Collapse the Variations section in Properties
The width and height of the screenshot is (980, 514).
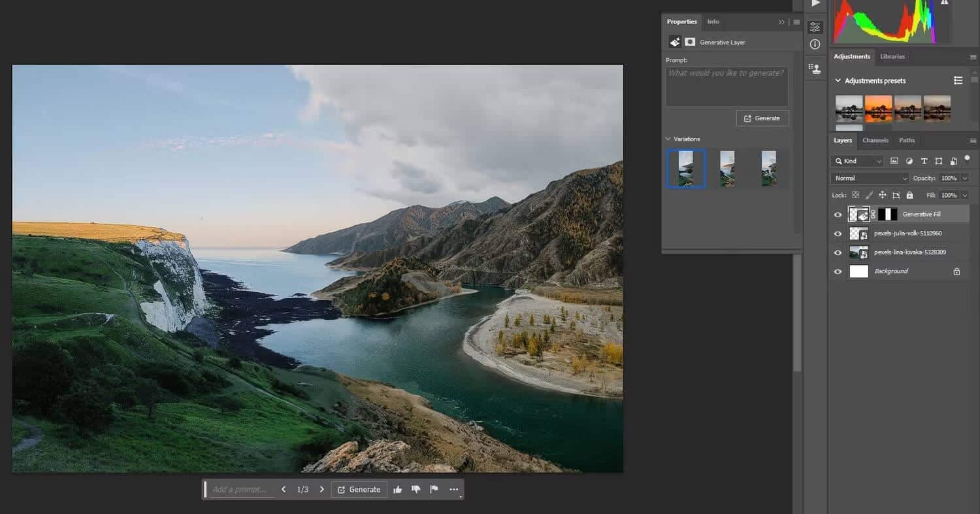[667, 139]
